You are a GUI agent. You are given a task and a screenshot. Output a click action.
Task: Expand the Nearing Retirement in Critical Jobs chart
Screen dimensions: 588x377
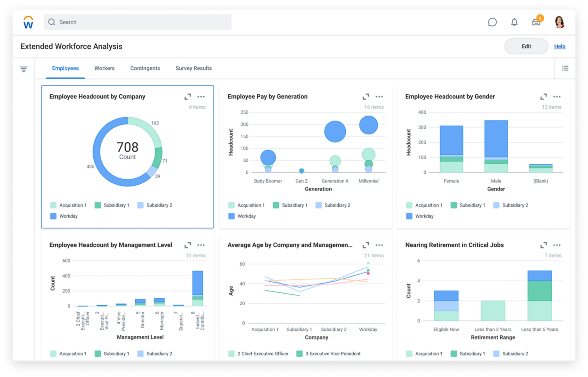click(x=543, y=245)
